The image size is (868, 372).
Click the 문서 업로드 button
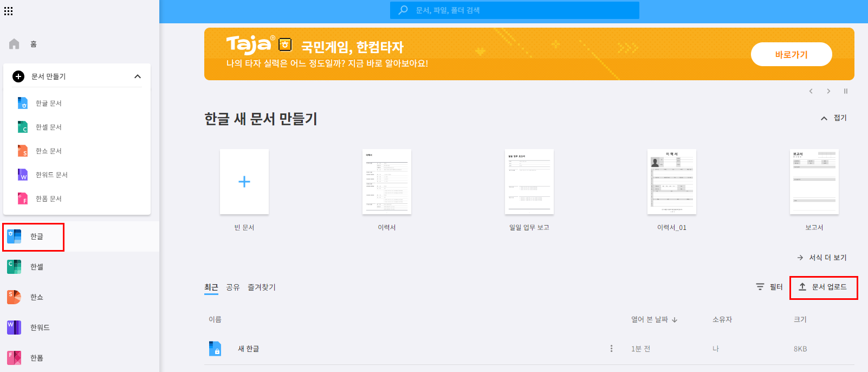[x=823, y=287]
